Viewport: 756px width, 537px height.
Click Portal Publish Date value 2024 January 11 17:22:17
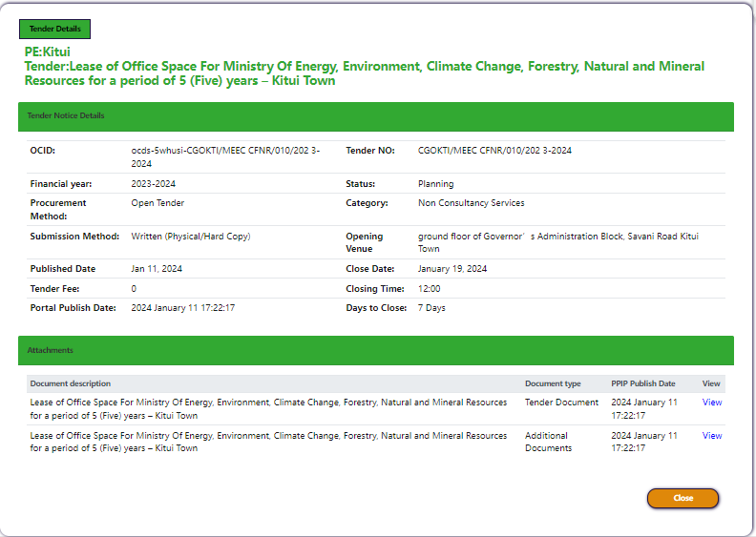pyautogui.click(x=182, y=308)
